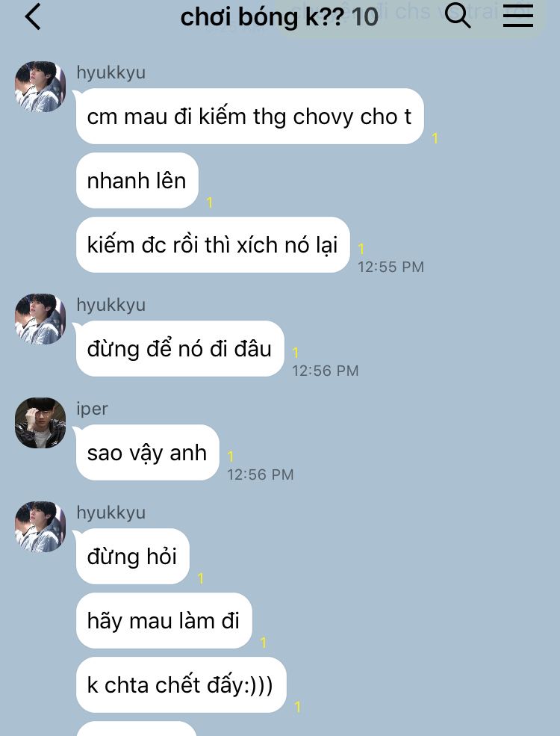This screenshot has width=560, height=736.
Task: Tap hyukkyu's avatar beside the first message
Action: point(40,87)
